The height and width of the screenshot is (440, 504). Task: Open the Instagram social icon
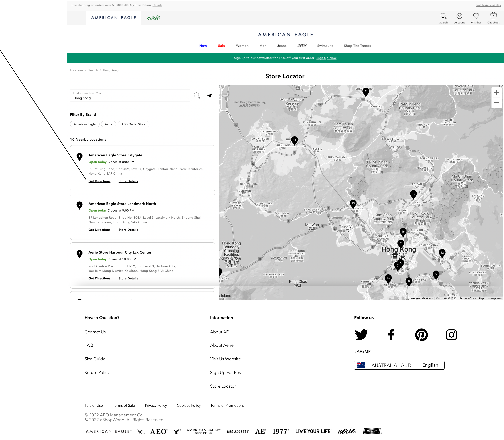tap(451, 335)
